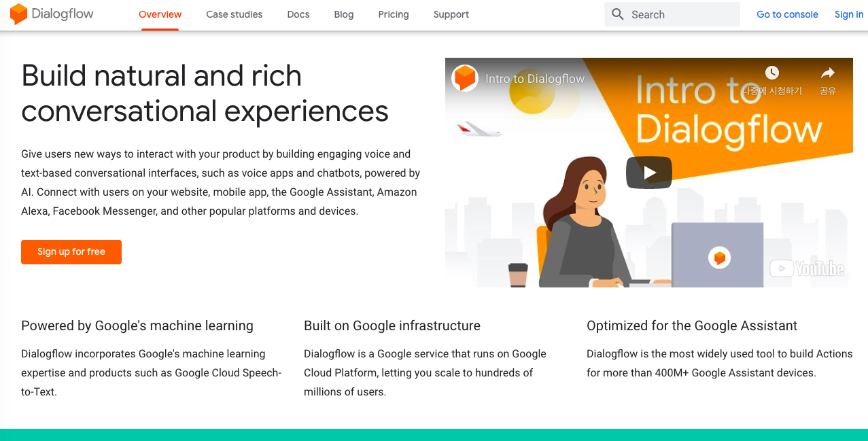Click the share arrow icon on video
The image size is (868, 441).
coord(827,73)
